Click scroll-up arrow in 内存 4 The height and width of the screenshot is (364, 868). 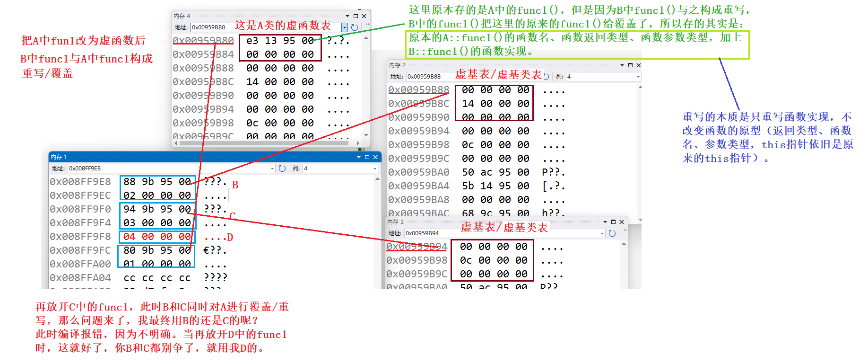tap(366, 37)
